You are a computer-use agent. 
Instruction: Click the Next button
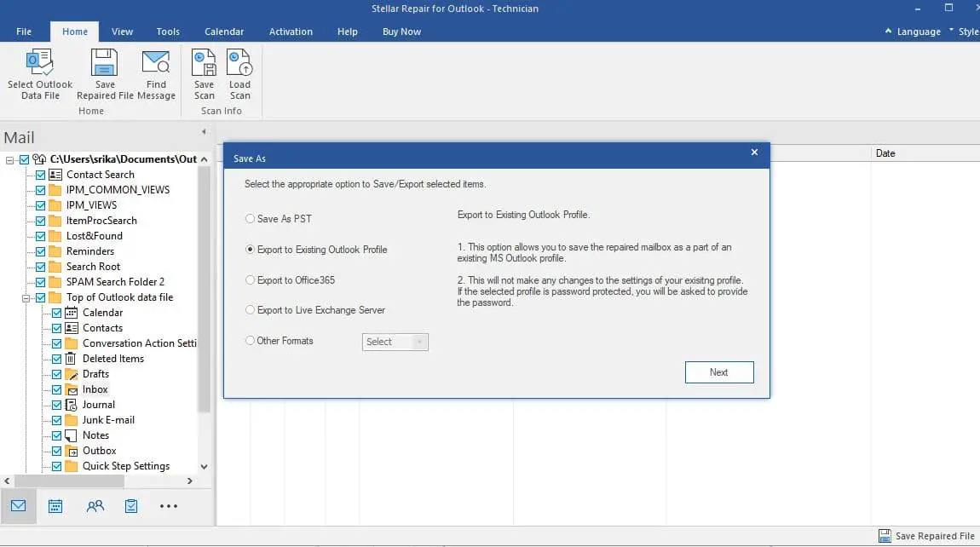tap(718, 372)
